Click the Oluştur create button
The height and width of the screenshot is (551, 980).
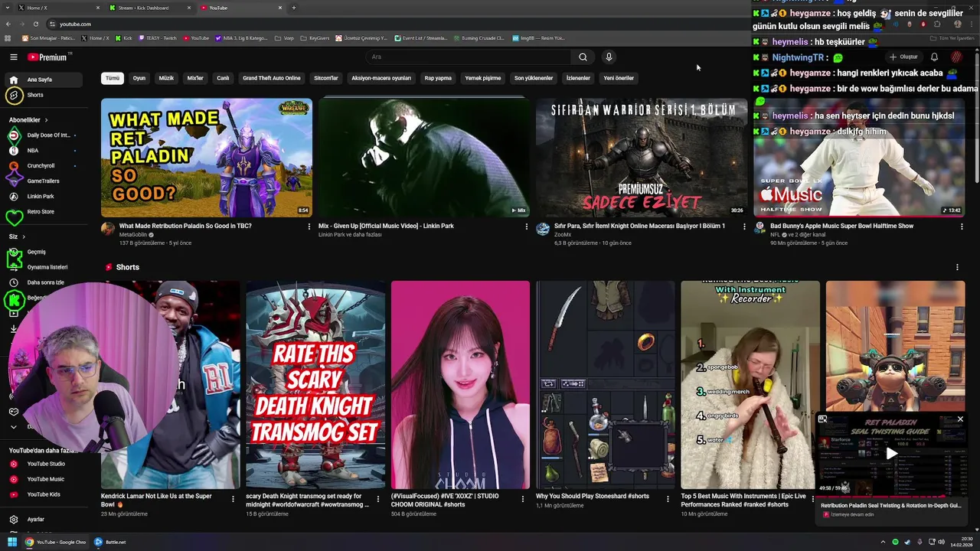click(x=903, y=57)
